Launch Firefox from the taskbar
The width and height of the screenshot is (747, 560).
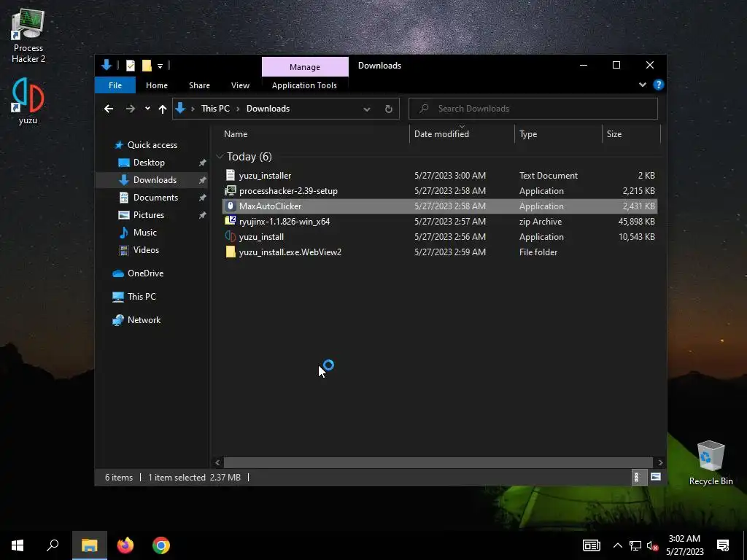coord(125,545)
